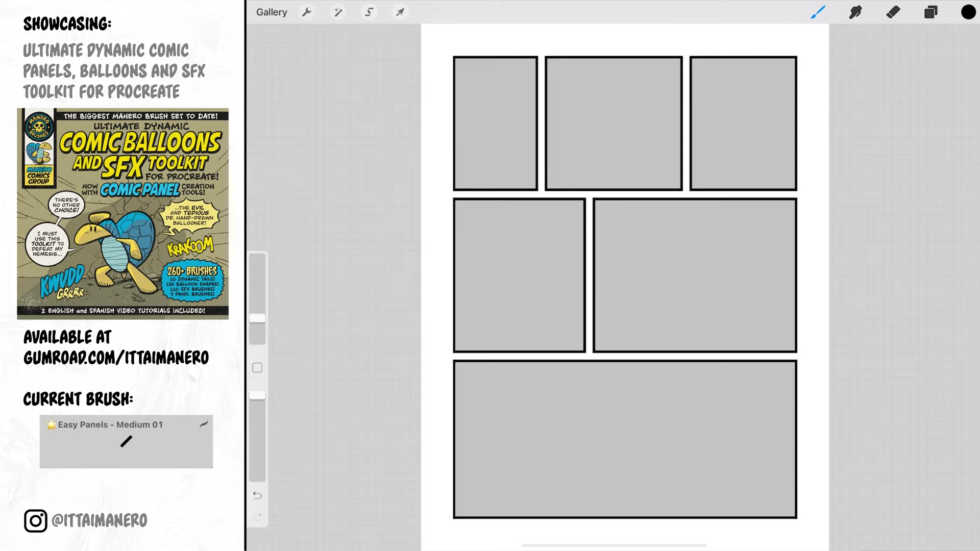Click the comic toolkit cover thumbnail
980x551 pixels.
122,214
